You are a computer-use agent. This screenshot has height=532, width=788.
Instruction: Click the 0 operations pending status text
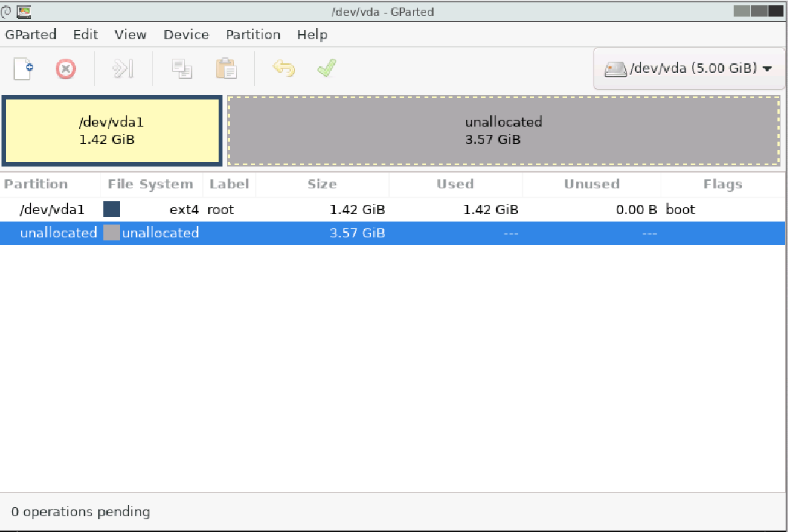coord(81,512)
